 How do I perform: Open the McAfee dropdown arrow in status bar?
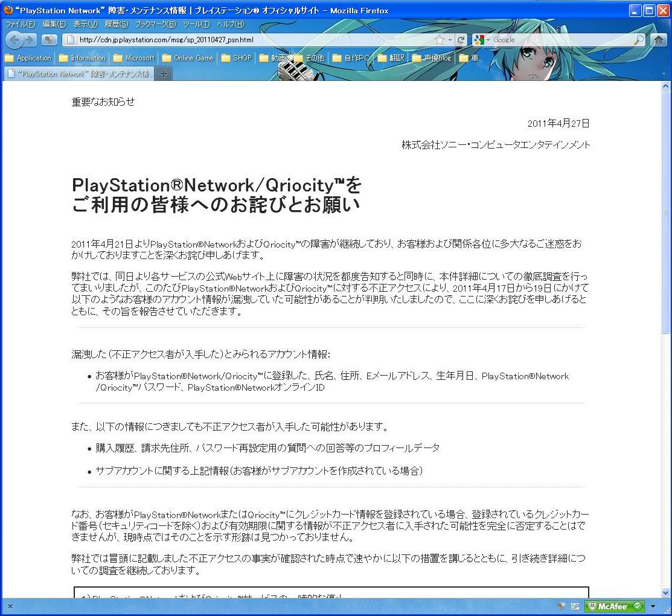pos(653,606)
